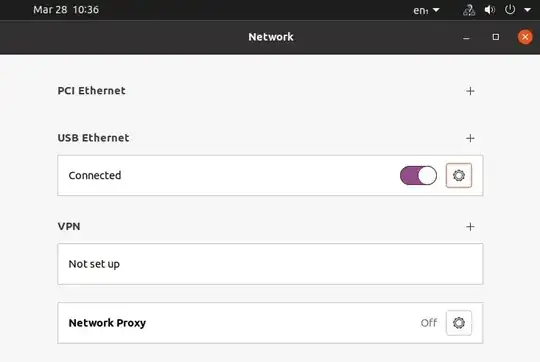
Task: Minimize the Network window
Action: coord(466,37)
